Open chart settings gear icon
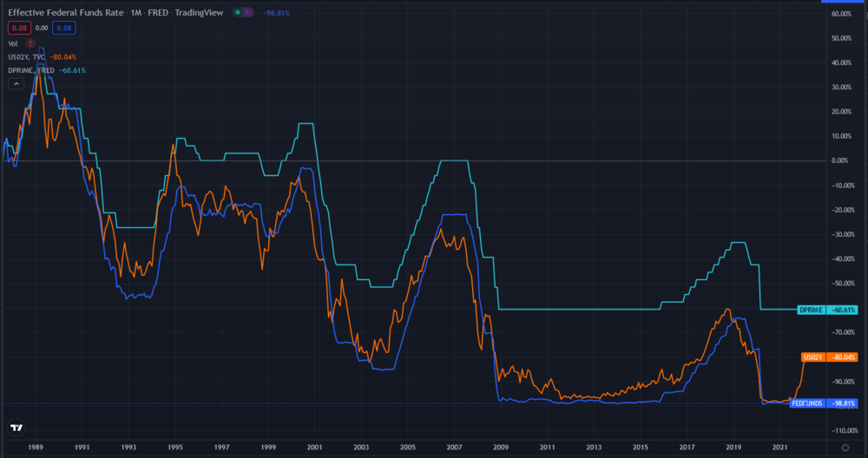 point(845,446)
